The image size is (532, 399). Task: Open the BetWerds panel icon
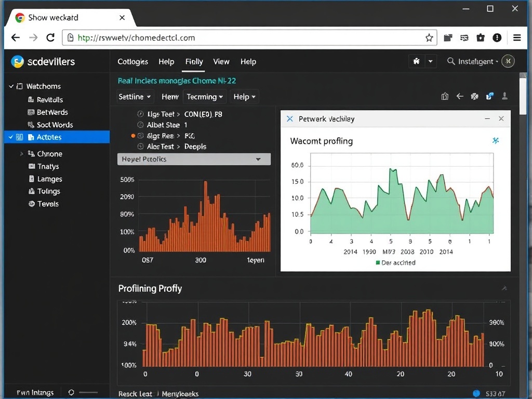tap(31, 112)
